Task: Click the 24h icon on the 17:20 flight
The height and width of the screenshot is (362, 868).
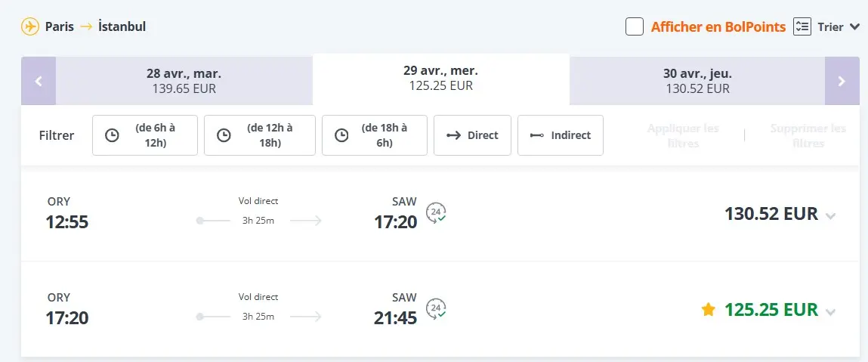Action: [x=436, y=309]
